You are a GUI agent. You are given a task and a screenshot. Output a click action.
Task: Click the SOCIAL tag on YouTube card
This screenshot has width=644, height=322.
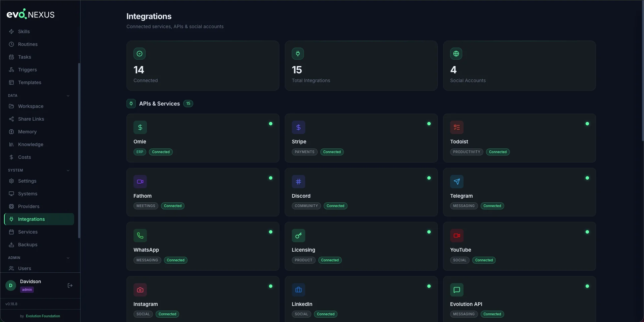[x=460, y=260]
